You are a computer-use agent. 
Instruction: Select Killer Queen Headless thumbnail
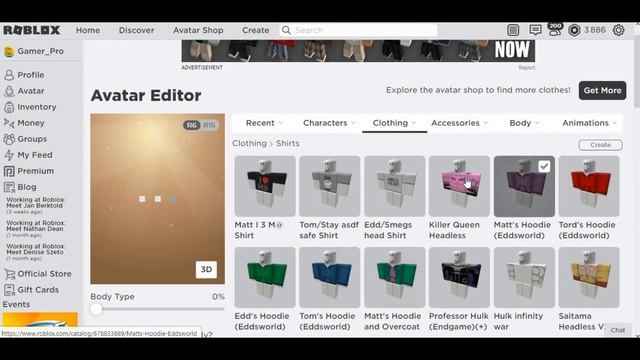click(459, 186)
